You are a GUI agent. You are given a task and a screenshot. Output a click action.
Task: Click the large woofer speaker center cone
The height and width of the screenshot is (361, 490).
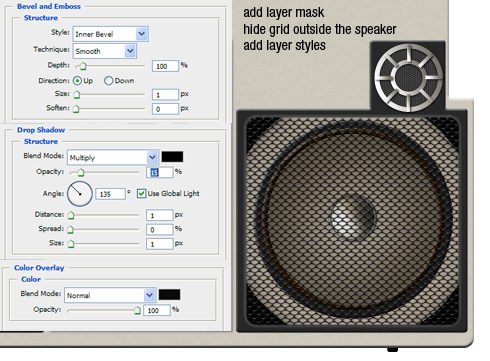point(353,217)
